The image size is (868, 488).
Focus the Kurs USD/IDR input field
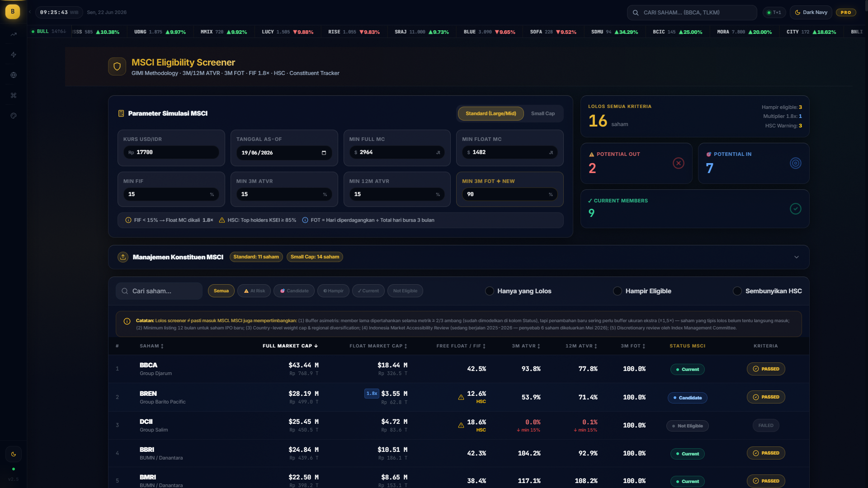(171, 153)
